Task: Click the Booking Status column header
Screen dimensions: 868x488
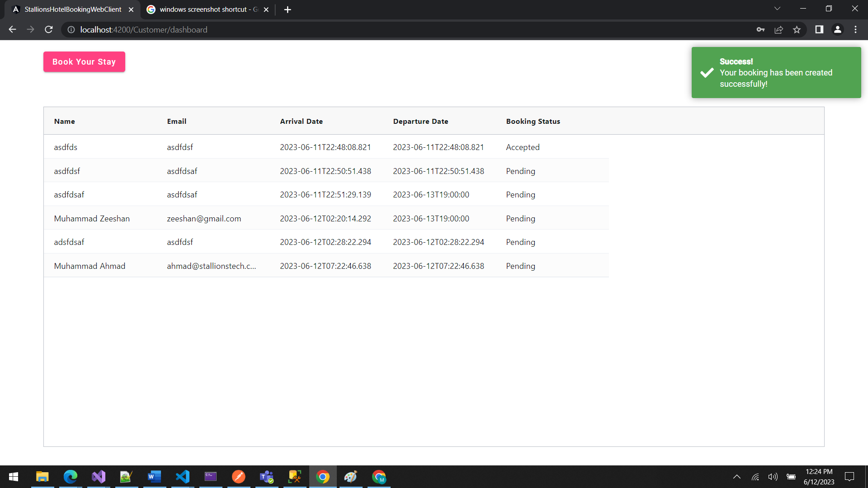Action: [533, 121]
